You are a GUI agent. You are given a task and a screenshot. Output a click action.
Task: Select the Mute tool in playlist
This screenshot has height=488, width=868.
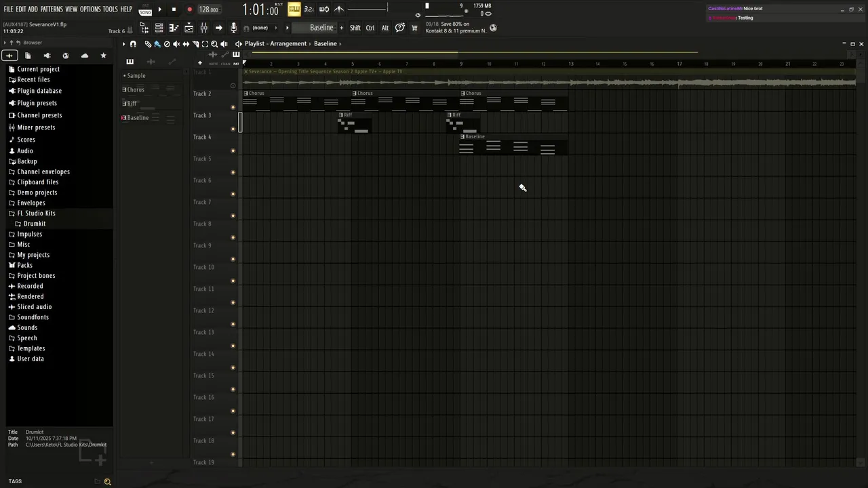(x=176, y=44)
